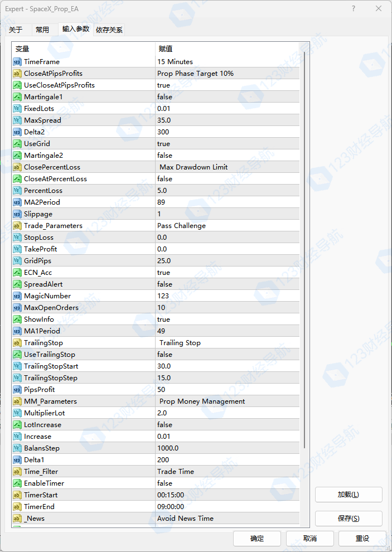Click the Delta2 integer icon

(x=17, y=132)
